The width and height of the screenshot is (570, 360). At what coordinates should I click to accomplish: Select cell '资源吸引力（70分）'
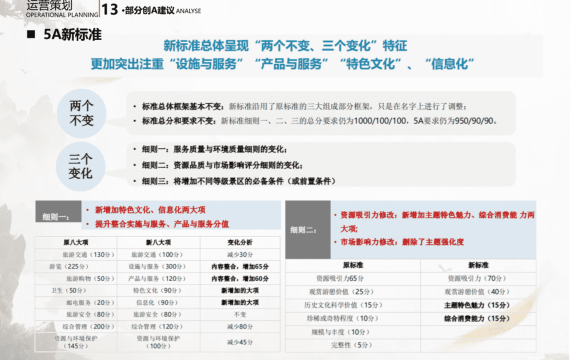pos(477,278)
